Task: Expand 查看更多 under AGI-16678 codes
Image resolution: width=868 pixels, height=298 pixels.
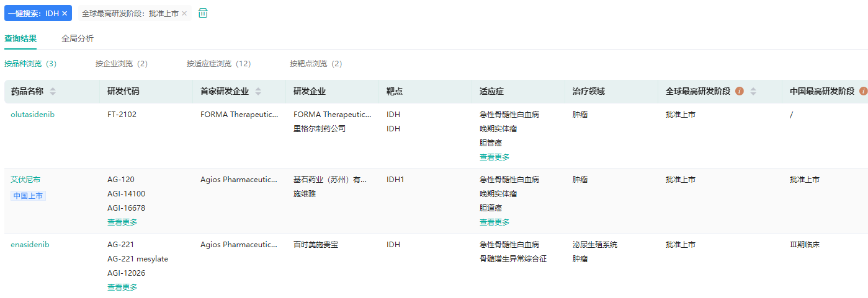Action: pyautogui.click(x=122, y=222)
